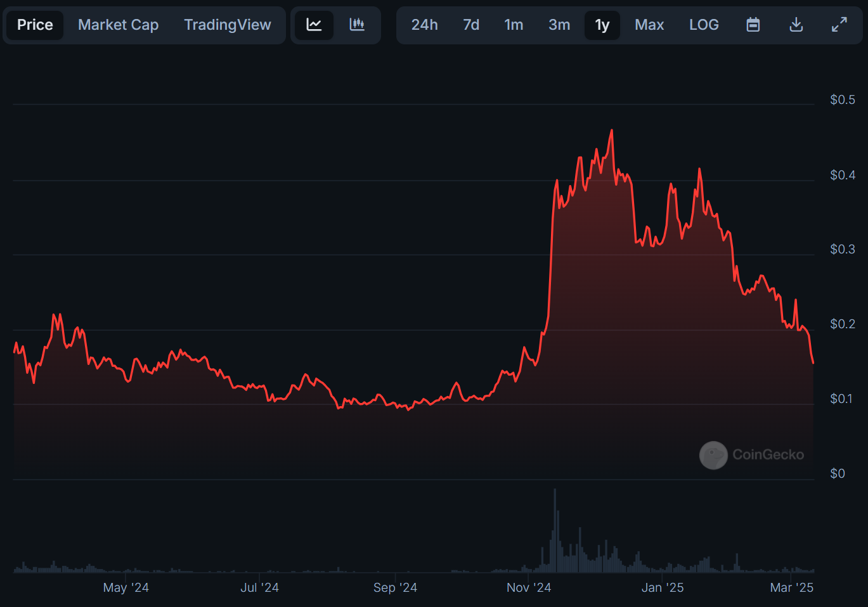The image size is (868, 607).
Task: Download chart data icon
Action: pyautogui.click(x=796, y=25)
